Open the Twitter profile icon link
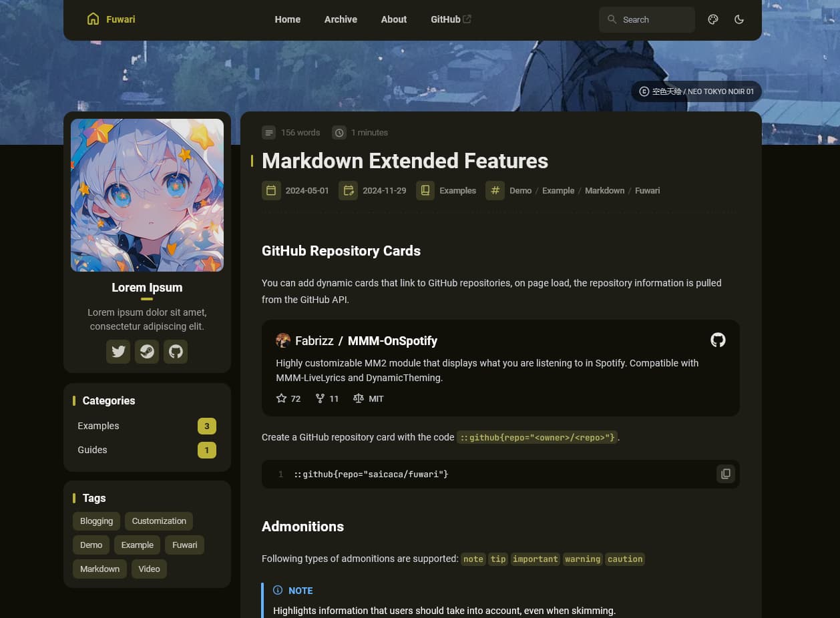The image size is (840, 618). click(x=118, y=352)
